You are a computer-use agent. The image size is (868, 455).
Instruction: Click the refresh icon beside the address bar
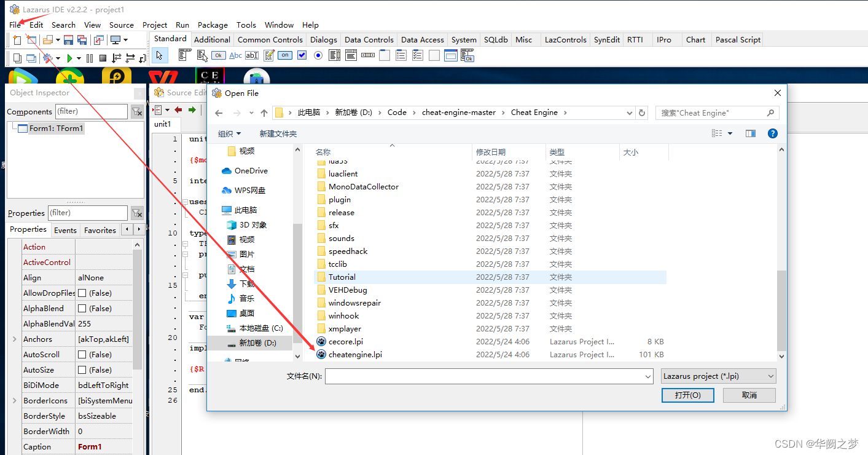pos(642,113)
